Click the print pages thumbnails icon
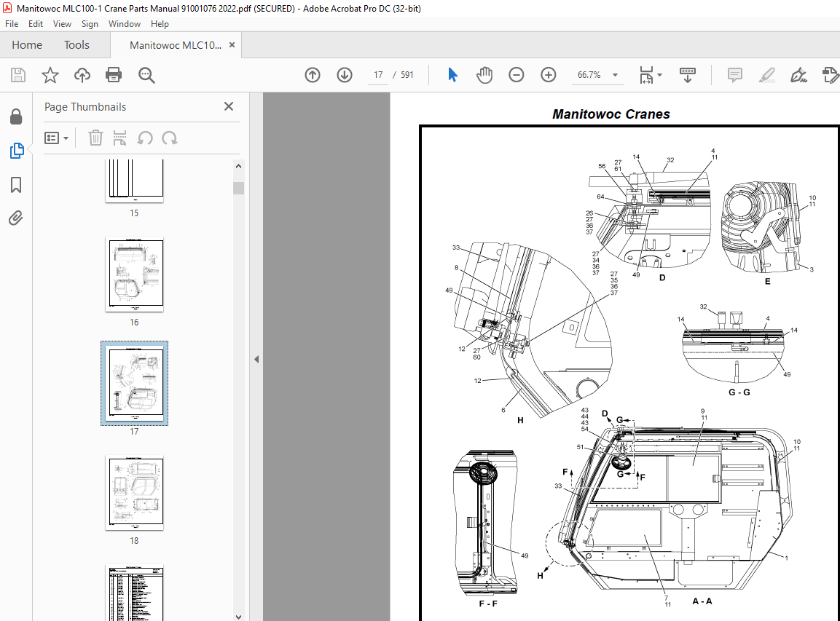The image size is (840, 621). click(x=120, y=138)
